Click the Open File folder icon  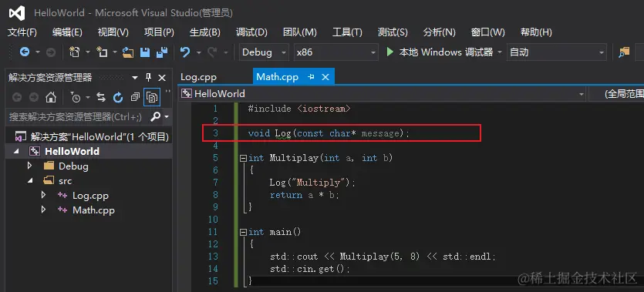(x=128, y=52)
